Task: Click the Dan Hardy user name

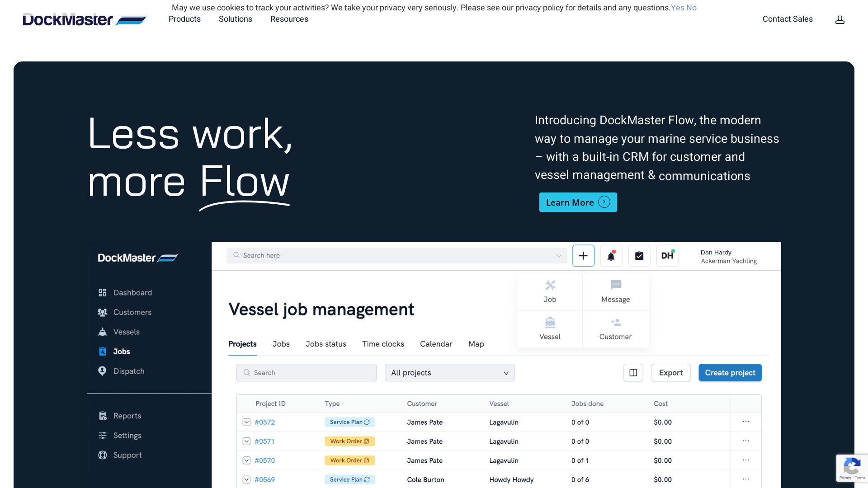Action: [716, 253]
